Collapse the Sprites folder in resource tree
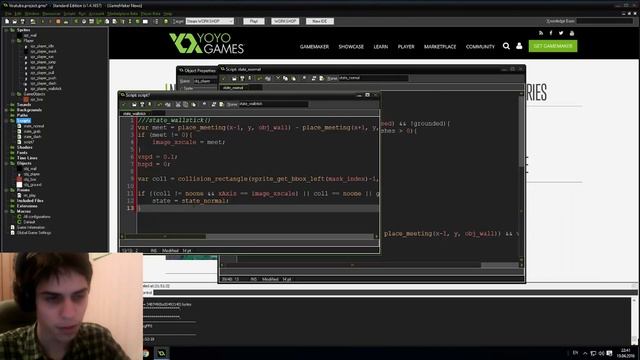Screen dimensions: 640x360 6,30
